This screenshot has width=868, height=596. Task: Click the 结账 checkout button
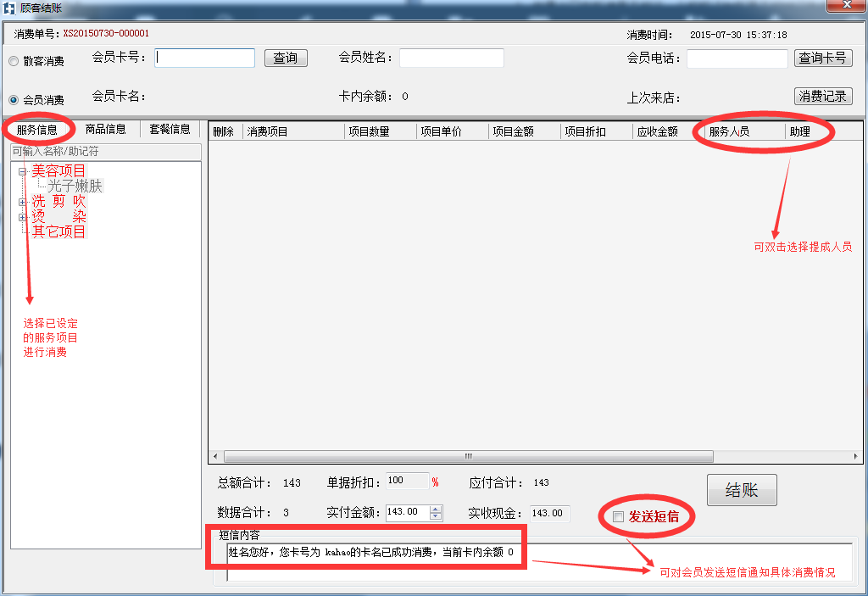(x=742, y=489)
